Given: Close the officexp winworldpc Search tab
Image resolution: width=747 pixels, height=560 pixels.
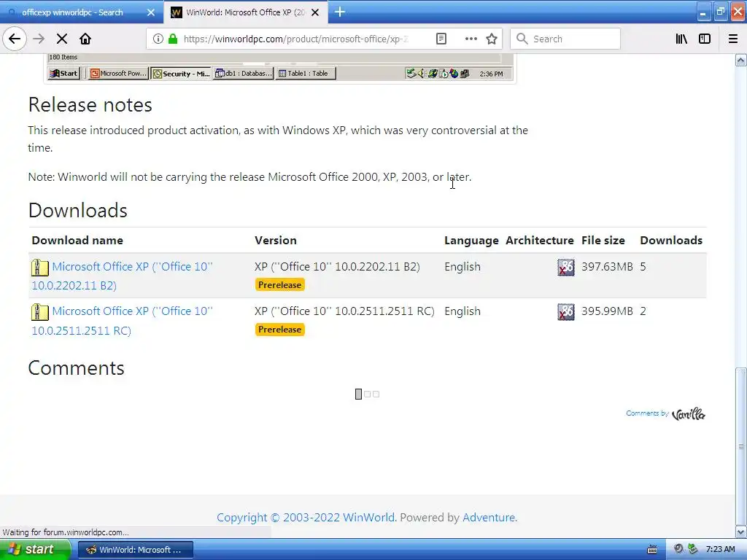Looking at the screenshot, I should [150, 12].
